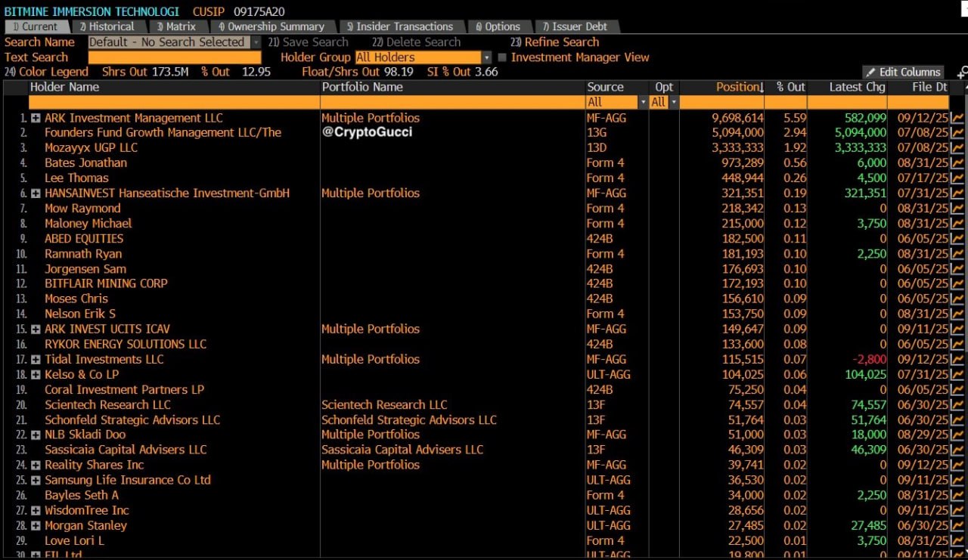Image resolution: width=968 pixels, height=560 pixels.
Task: Click Refine Search
Action: [x=554, y=42]
